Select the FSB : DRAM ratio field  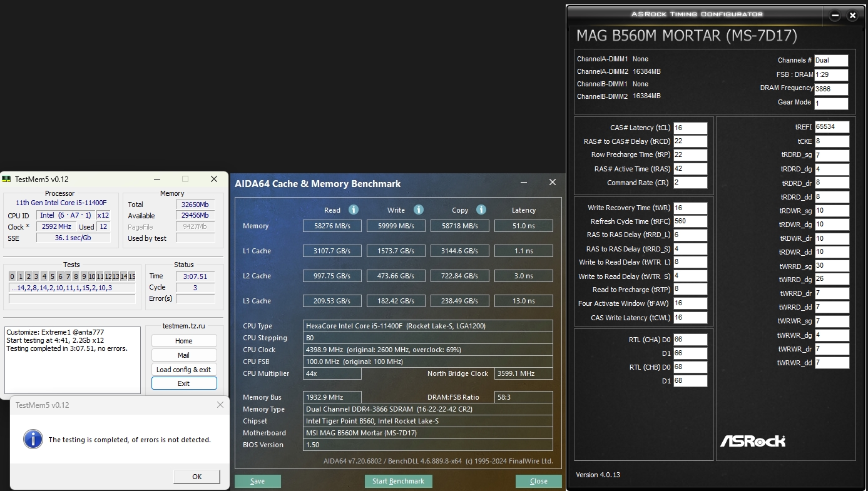pos(831,75)
